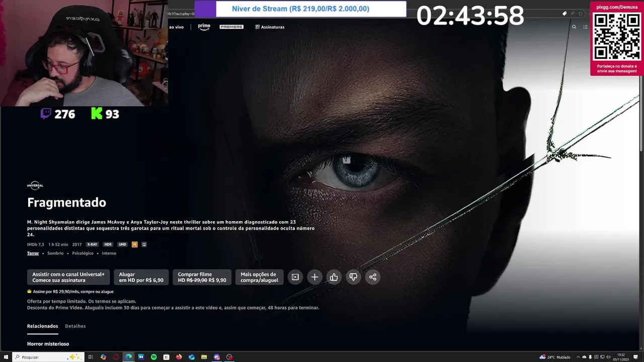Viewport: 644px width, 362px height.
Task: Open the 'ao vivo' navigation item
Action: 176,27
